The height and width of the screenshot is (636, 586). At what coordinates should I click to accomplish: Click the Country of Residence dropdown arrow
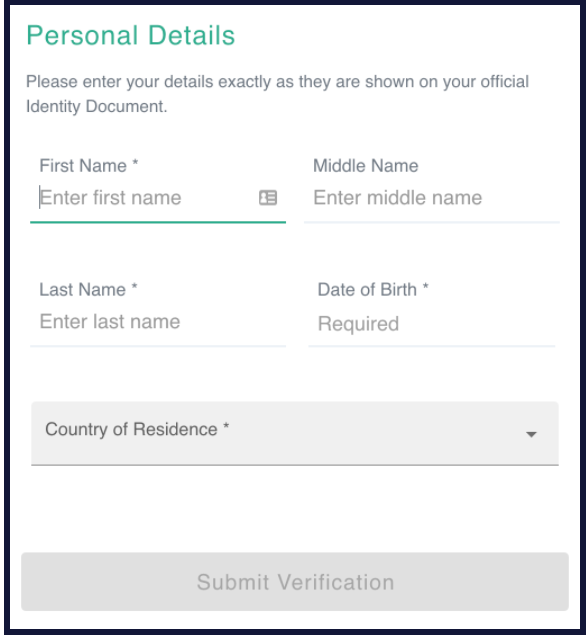tap(531, 434)
